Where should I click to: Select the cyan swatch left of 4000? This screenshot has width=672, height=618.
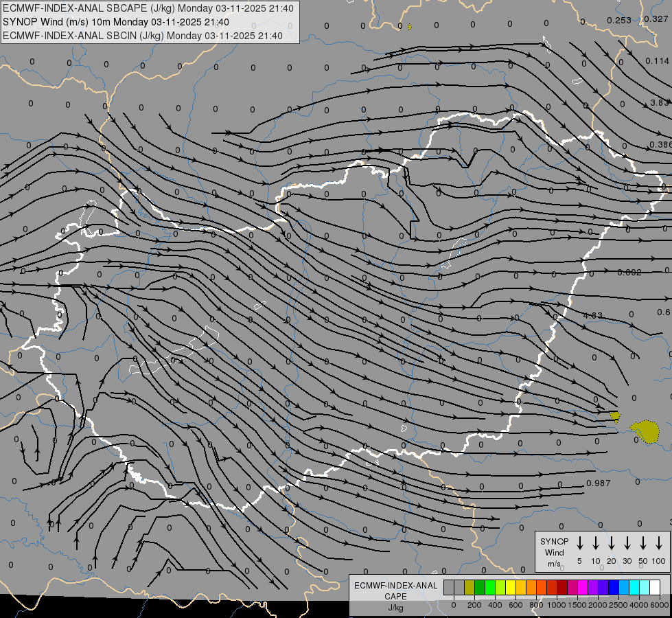[x=634, y=587]
